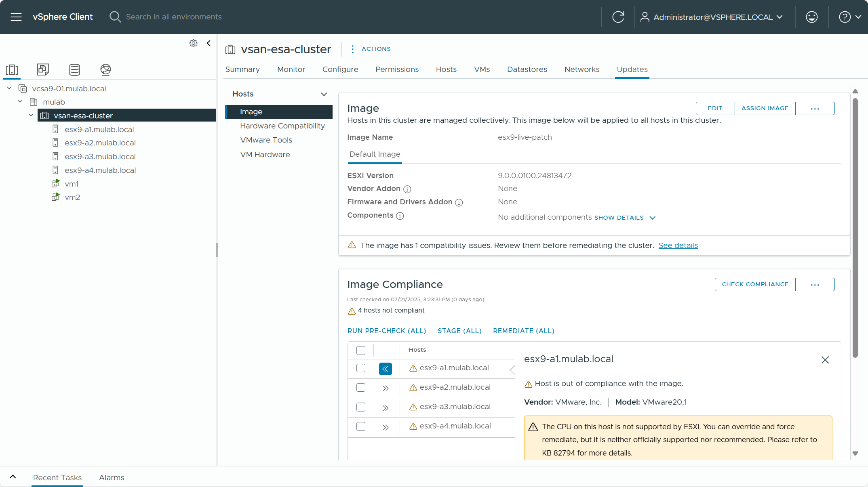The image size is (868, 487).
Task: Select Hardware Compatibility in side menu
Action: [282, 126]
